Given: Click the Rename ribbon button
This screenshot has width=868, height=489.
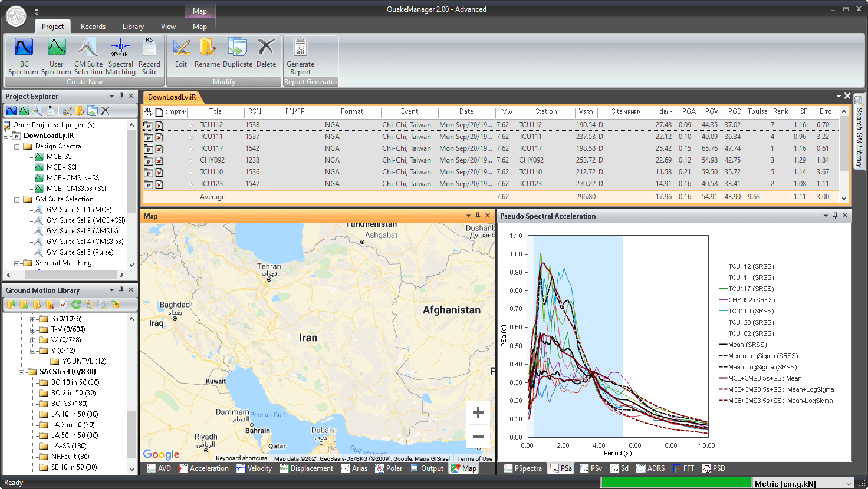Looking at the screenshot, I should point(207,53).
